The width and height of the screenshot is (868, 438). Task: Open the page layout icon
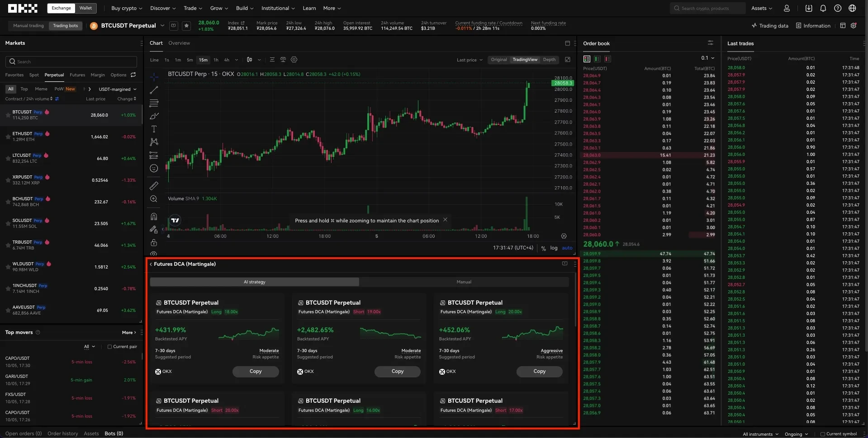[843, 26]
